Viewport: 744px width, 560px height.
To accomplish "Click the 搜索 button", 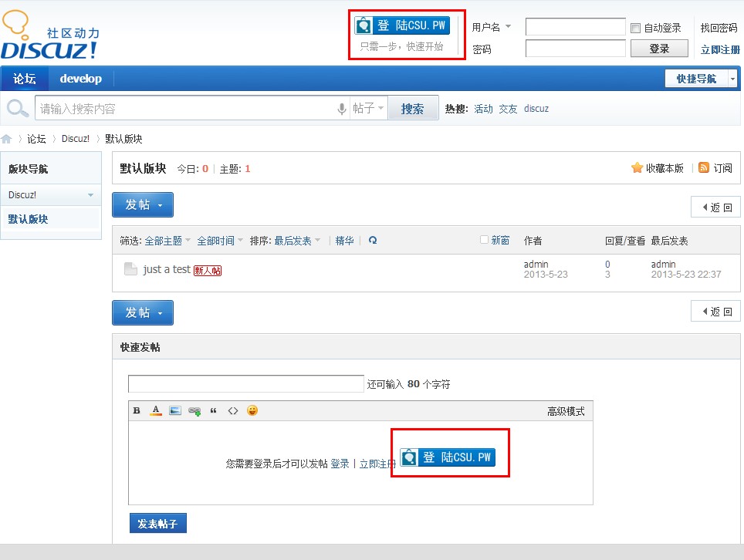I will pyautogui.click(x=412, y=109).
